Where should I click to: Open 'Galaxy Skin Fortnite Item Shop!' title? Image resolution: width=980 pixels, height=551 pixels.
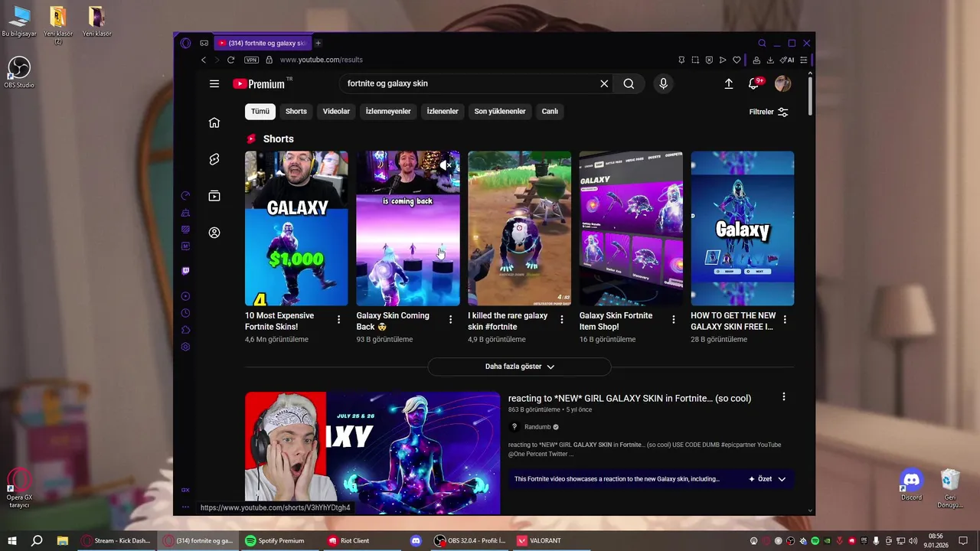616,321
